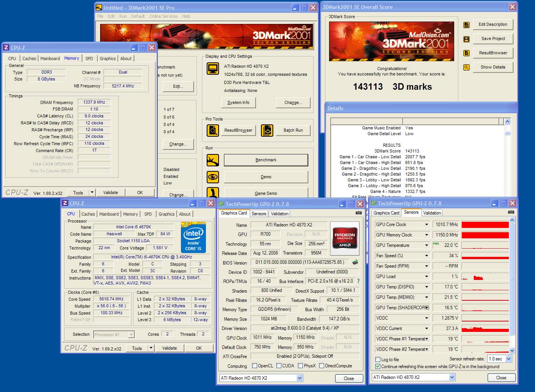Viewport: 535px width, 392px height.
Task: Click the GPU Name field ATI Radeon HD 4870 X2
Action: [289, 225]
